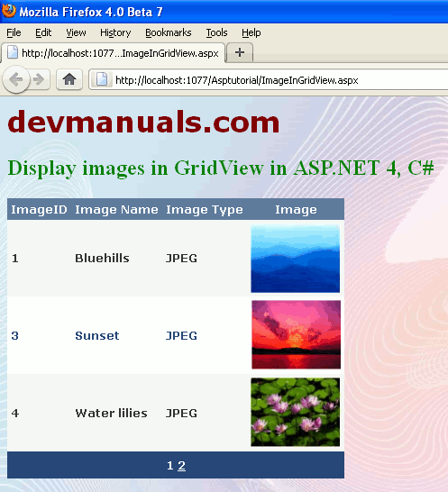
Task: Open the Help menu
Action: (251, 32)
